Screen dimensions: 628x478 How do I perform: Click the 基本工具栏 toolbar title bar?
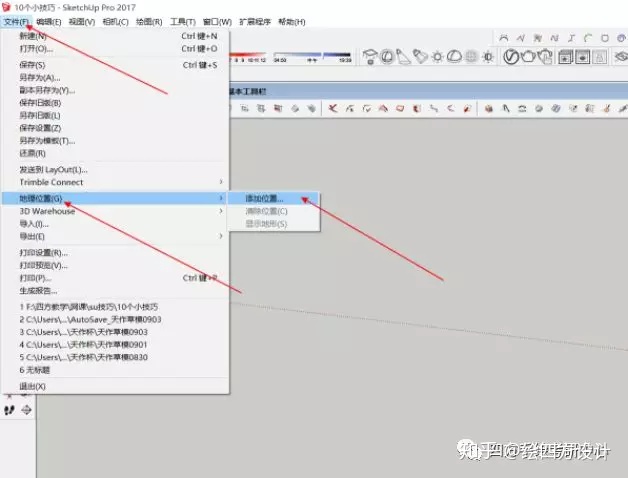coord(428,91)
